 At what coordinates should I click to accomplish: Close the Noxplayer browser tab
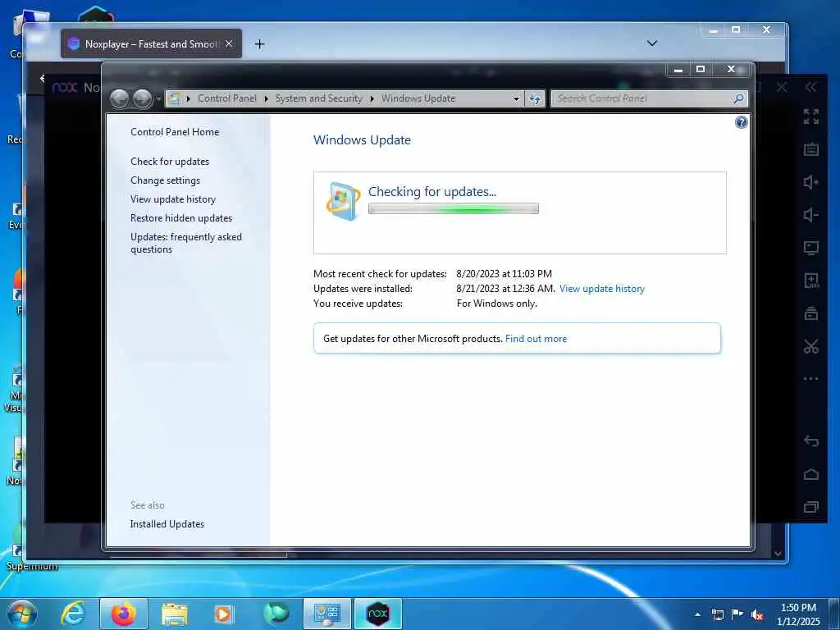point(229,44)
